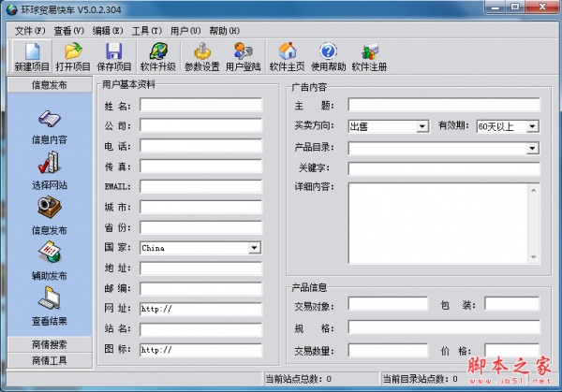Click the application globe icon in title bar
This screenshot has width=562, height=392.
(x=11, y=9)
